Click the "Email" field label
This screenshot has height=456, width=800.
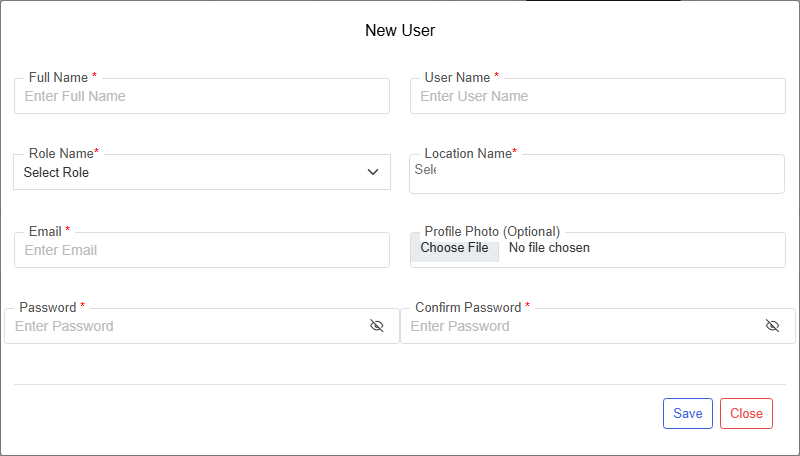click(x=45, y=231)
